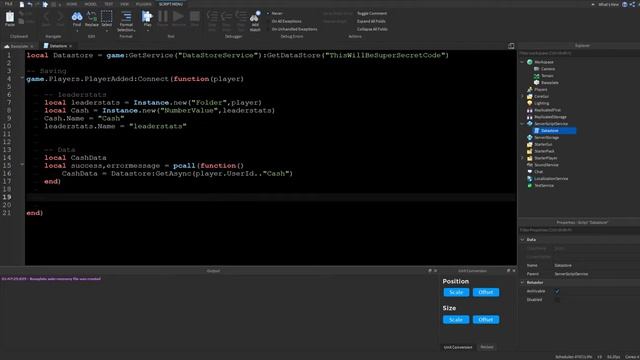Click the undo arrow in quick access bar
Image resolution: width=640 pixels, height=360 pixels.
[x=29, y=4]
